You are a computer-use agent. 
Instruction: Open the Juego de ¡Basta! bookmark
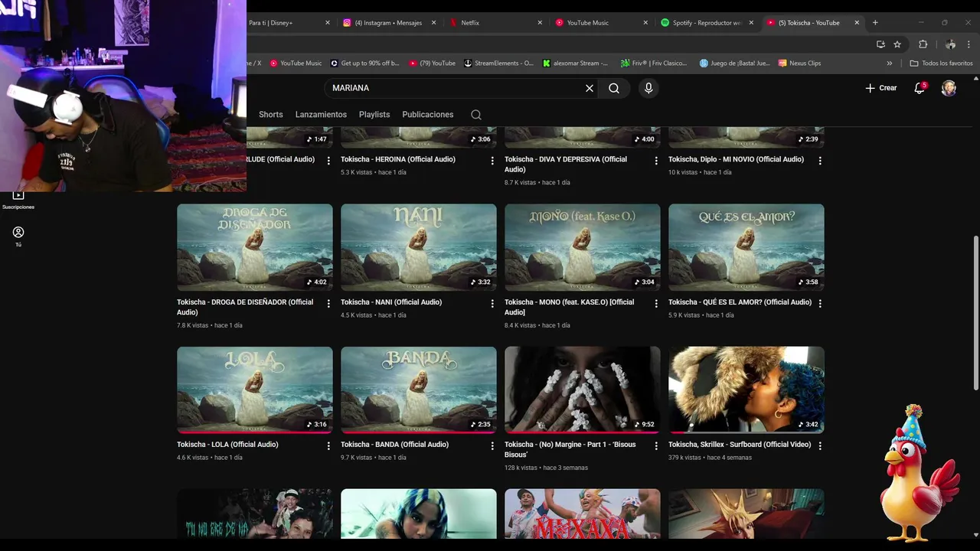click(735, 64)
